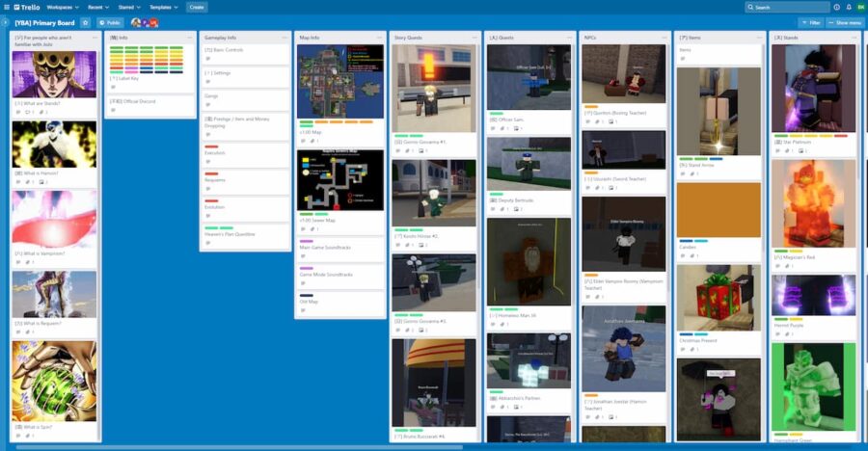This screenshot has width=868, height=451.
Task: Open the Old Map card
Action: click(339, 304)
